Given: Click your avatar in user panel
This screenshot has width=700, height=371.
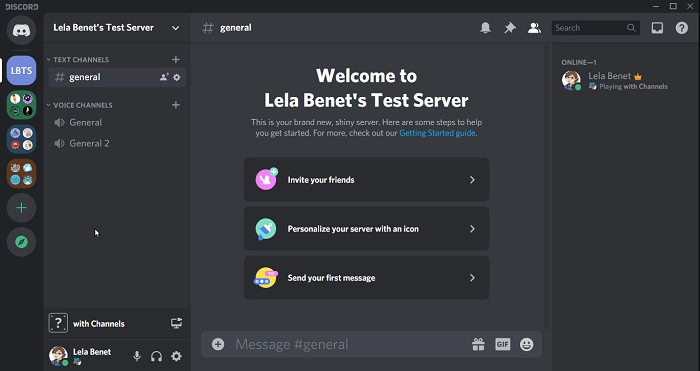Looking at the screenshot, I should point(58,356).
